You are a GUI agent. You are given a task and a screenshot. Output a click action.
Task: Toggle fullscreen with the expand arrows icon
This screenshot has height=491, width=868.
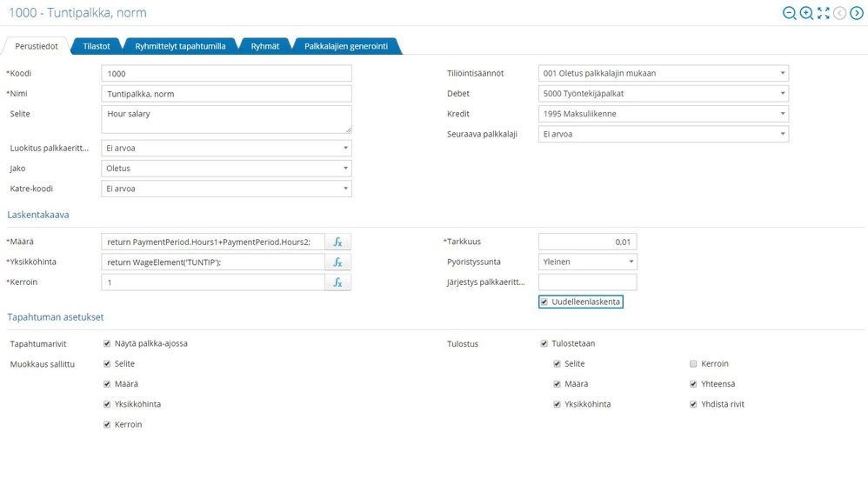tap(824, 13)
